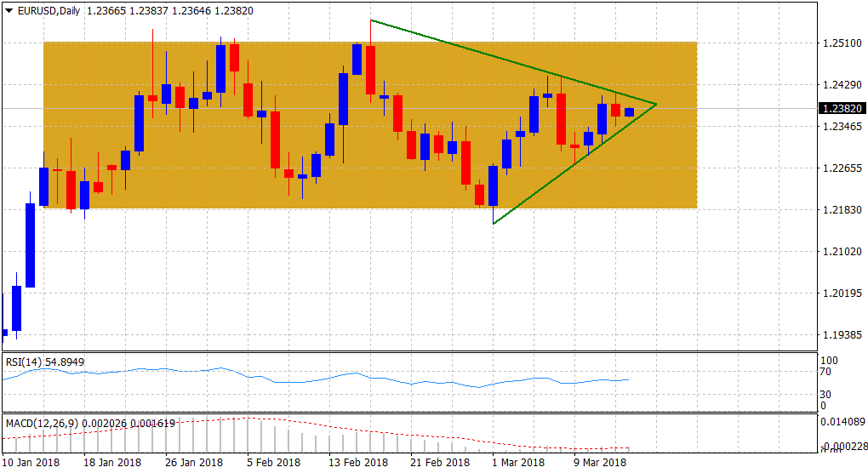868x473 pixels.
Task: Click the 1.21020 price axis label
Action: click(842, 252)
